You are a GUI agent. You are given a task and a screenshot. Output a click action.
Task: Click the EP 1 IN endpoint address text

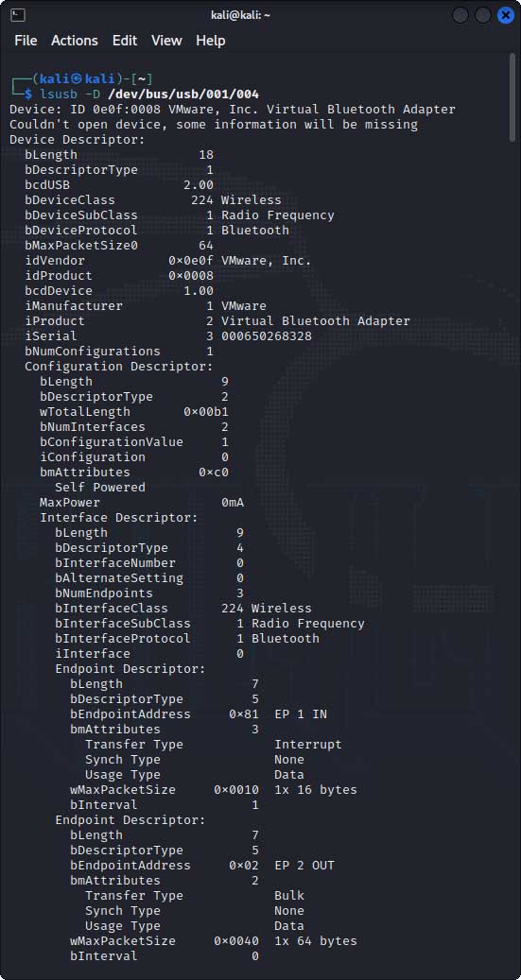coord(301,714)
